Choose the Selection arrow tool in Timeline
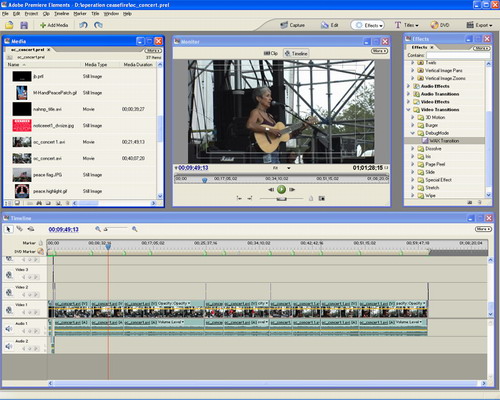500x400 pixels. point(9,229)
